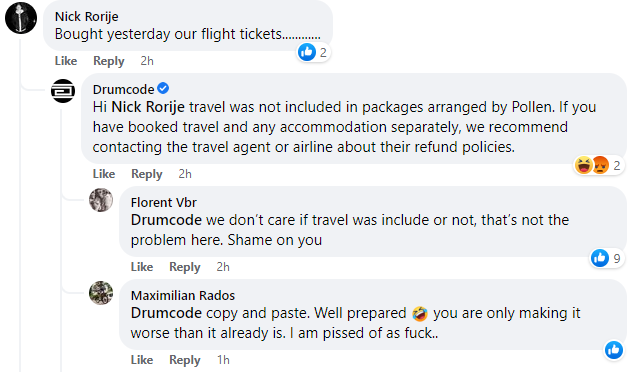View thumbs-up reactions on Nick Rorije's comment
Viewport: 639px width, 372px height.
tap(313, 53)
